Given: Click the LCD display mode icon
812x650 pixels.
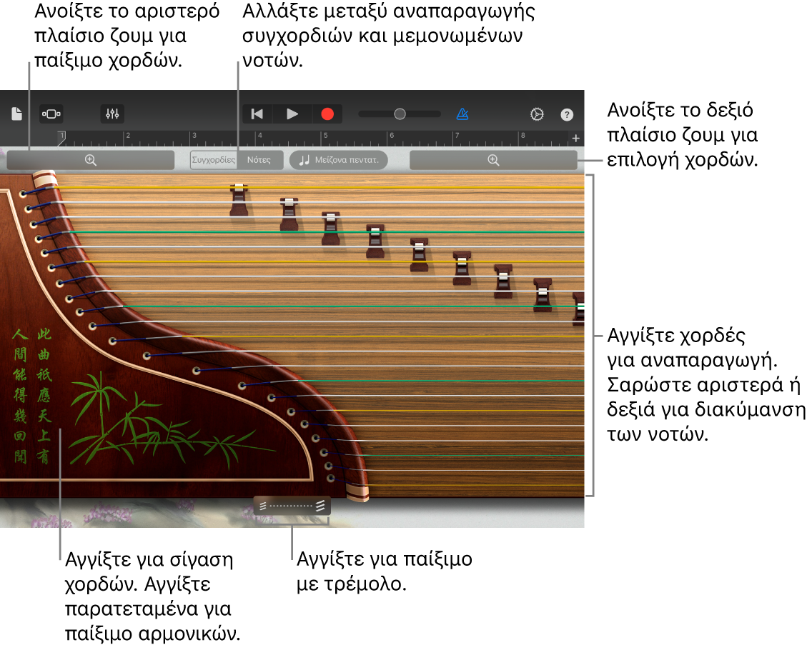Looking at the screenshot, I should tap(51, 114).
